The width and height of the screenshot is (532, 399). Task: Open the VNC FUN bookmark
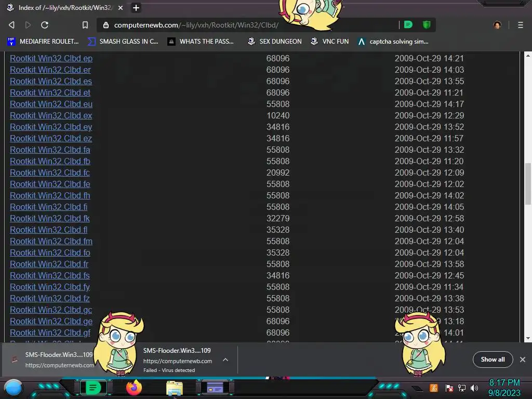(330, 42)
